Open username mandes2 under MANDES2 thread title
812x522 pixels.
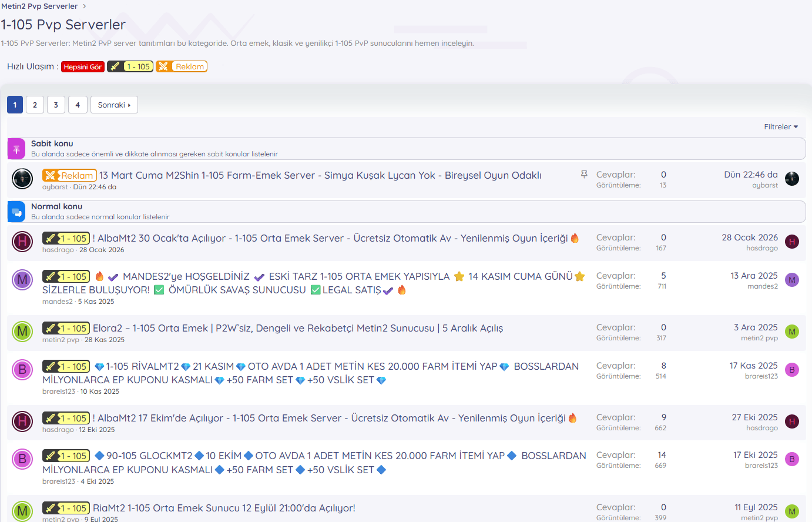coord(58,302)
